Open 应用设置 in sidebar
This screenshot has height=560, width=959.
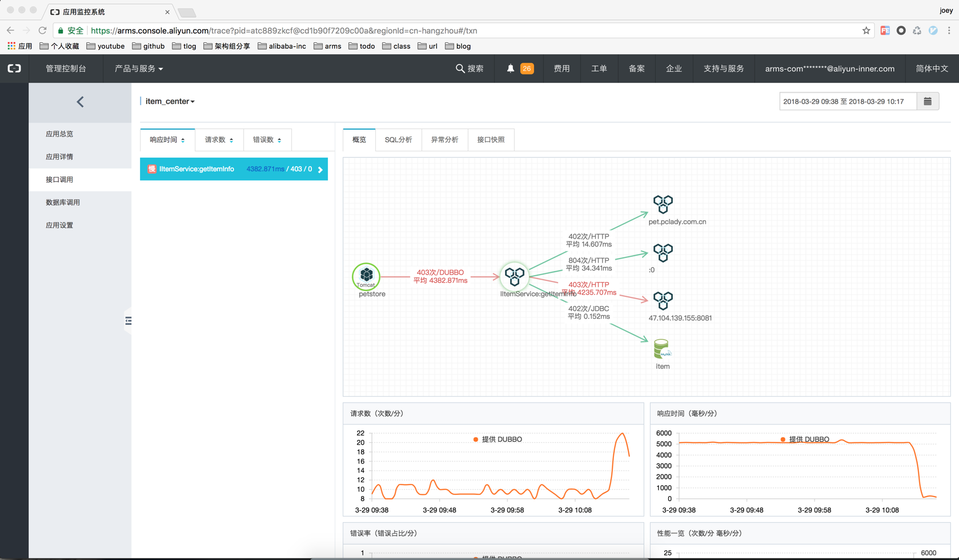[x=80, y=225]
